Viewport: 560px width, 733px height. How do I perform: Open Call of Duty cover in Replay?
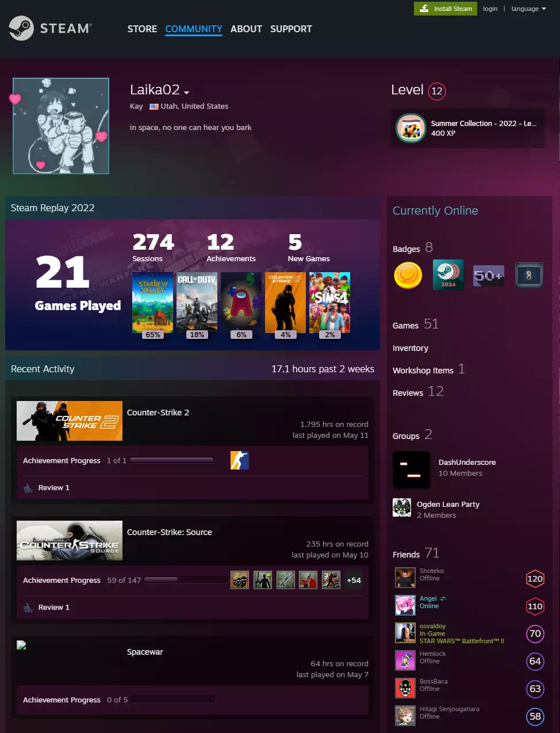[x=197, y=303]
